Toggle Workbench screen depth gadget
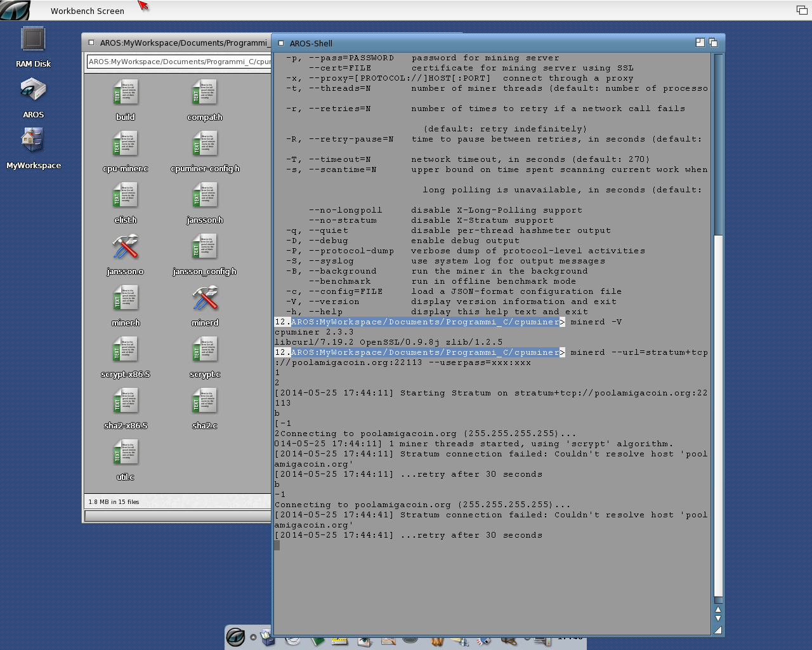This screenshot has width=812, height=650. tap(802, 10)
